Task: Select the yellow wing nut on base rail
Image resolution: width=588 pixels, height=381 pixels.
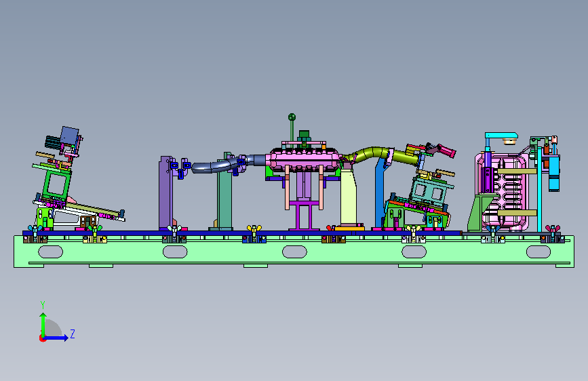Action: click(x=254, y=228)
